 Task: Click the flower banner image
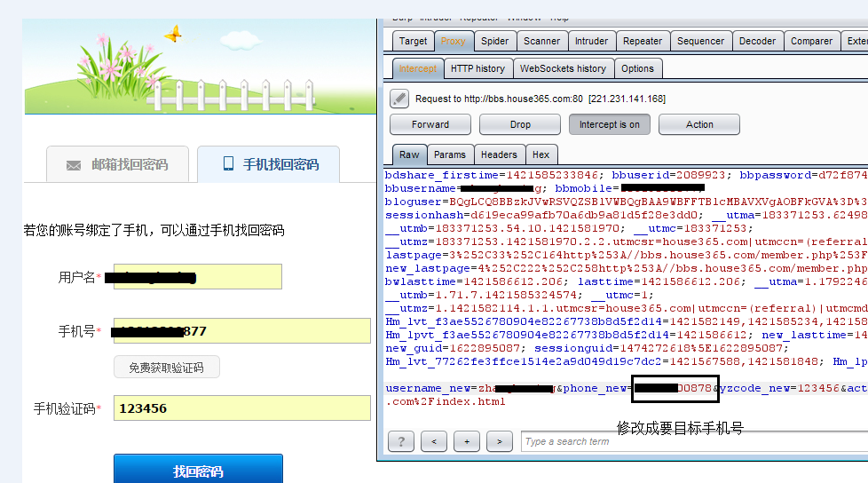click(x=200, y=67)
